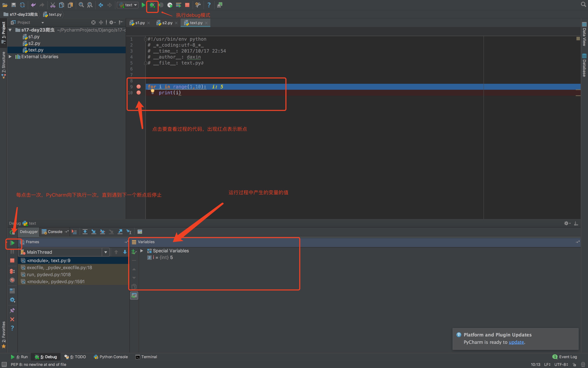Click red X close debug session

12,319
